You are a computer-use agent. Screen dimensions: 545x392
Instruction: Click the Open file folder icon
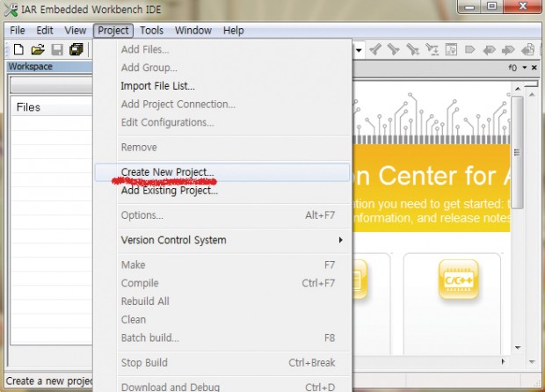coord(38,50)
